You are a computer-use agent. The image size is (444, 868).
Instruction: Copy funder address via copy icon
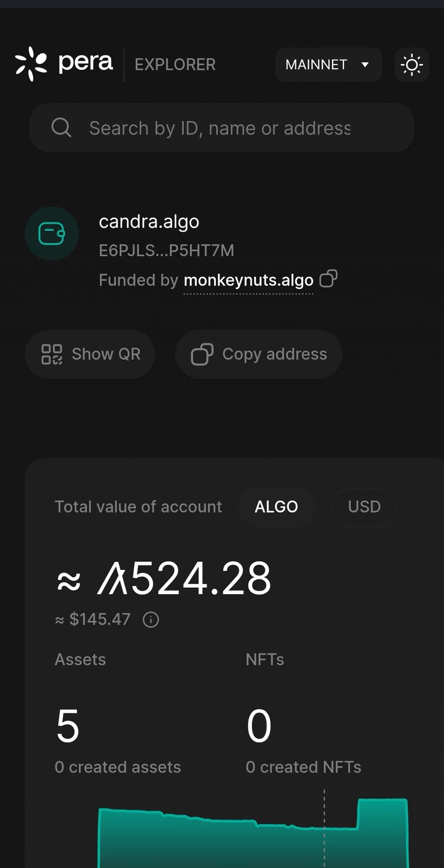[x=328, y=279]
